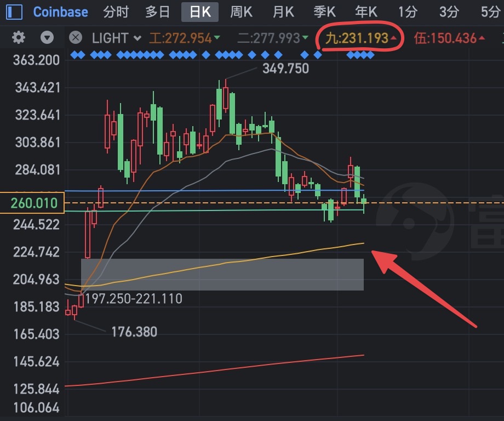Select the 日K chart period tab
Image resolution: width=504 pixels, height=421 pixels.
click(x=200, y=12)
